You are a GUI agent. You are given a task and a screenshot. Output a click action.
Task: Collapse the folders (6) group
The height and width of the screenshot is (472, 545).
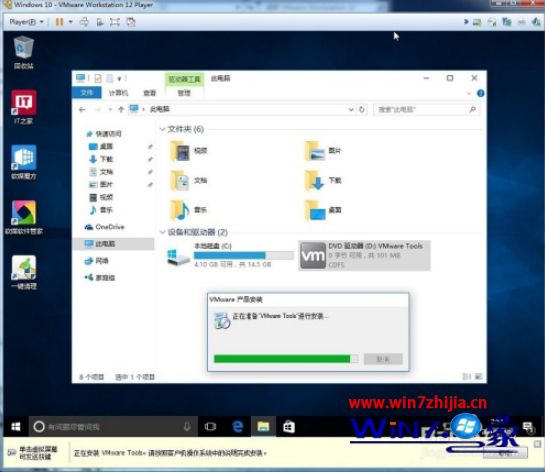click(x=162, y=129)
